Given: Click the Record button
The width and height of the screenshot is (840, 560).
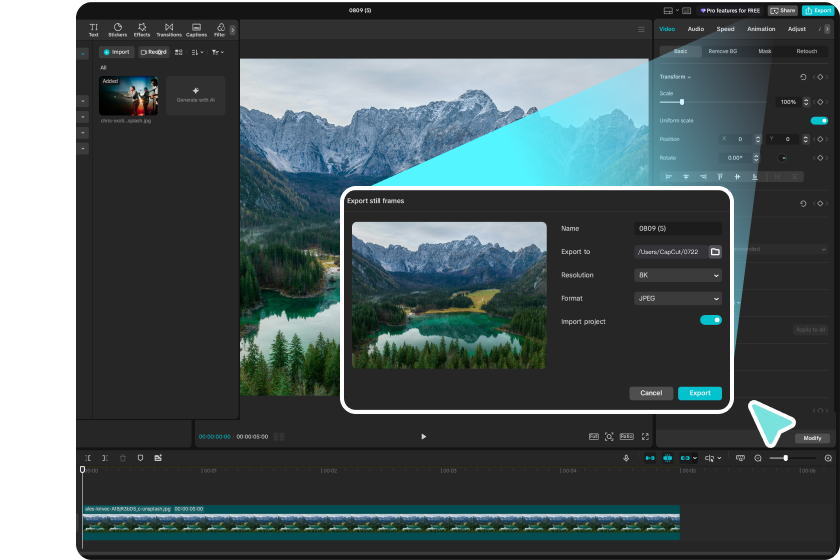Looking at the screenshot, I should pyautogui.click(x=154, y=52).
